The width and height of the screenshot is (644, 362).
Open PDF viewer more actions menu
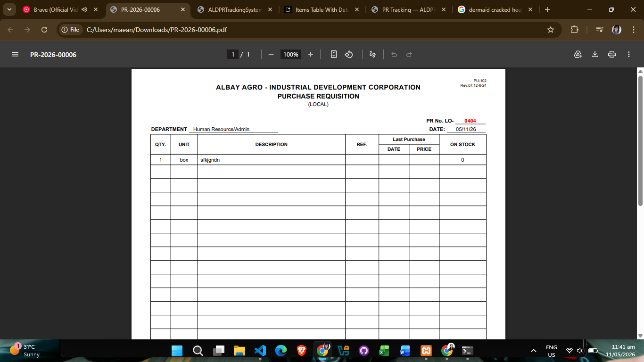(x=629, y=54)
